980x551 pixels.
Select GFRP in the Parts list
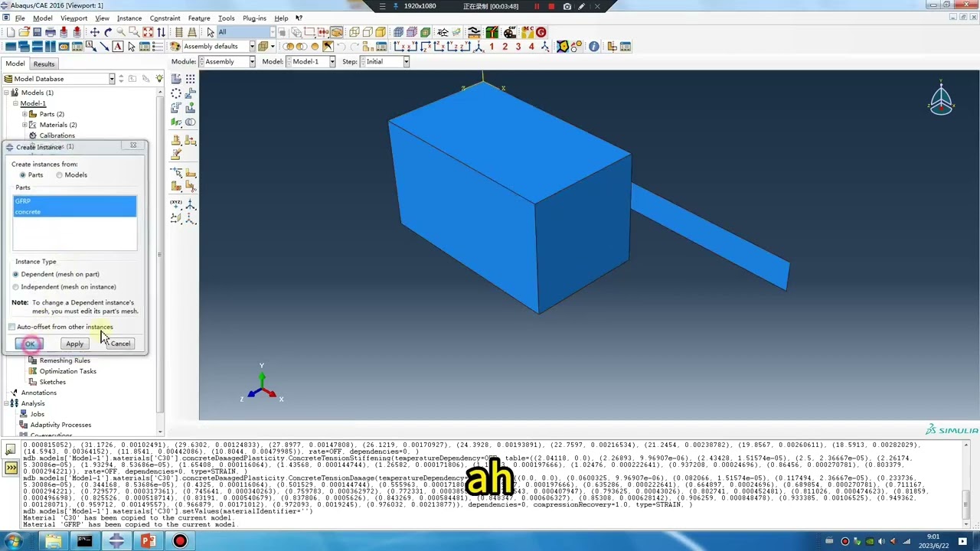(75, 201)
